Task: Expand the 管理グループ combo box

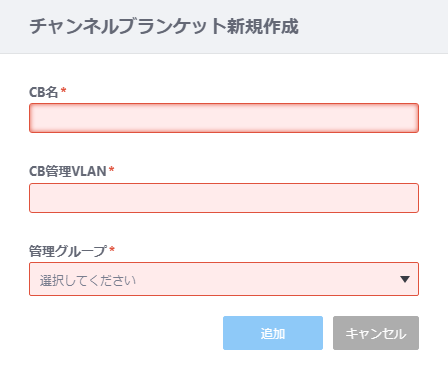Action: point(224,279)
